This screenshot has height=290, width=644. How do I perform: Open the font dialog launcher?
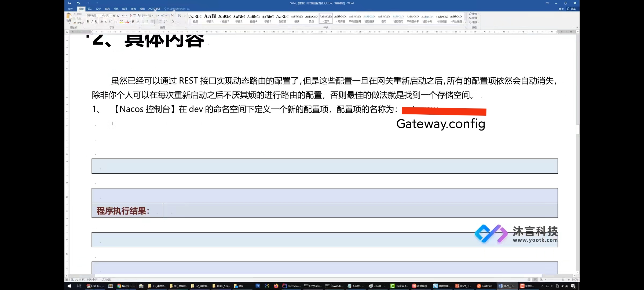[140, 28]
